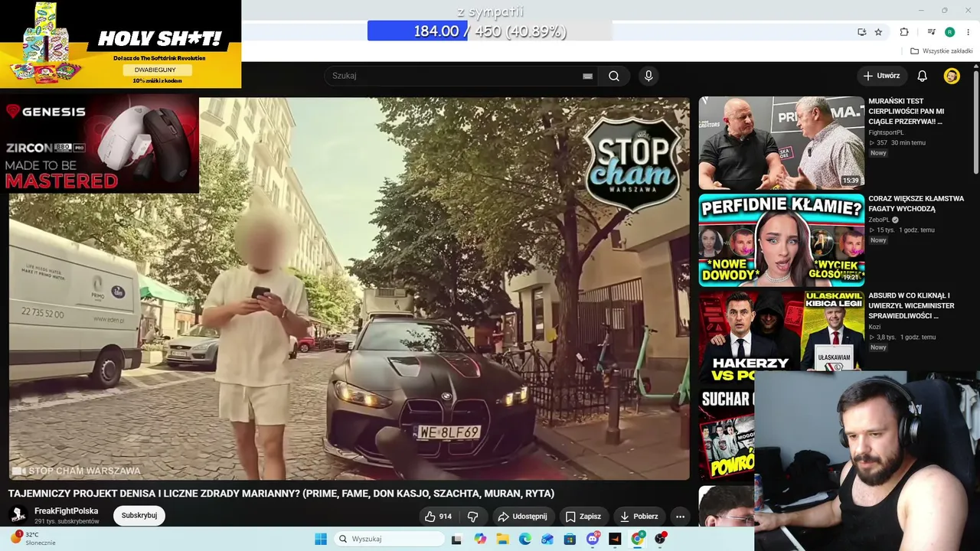The height and width of the screenshot is (551, 980).
Task: Dislike the video with thumbs-down
Action: click(x=473, y=517)
